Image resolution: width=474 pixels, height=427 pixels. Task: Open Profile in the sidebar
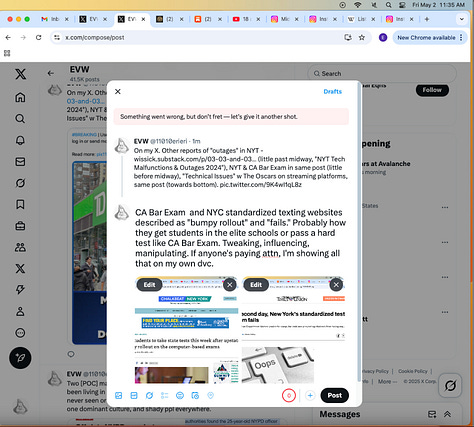20,311
